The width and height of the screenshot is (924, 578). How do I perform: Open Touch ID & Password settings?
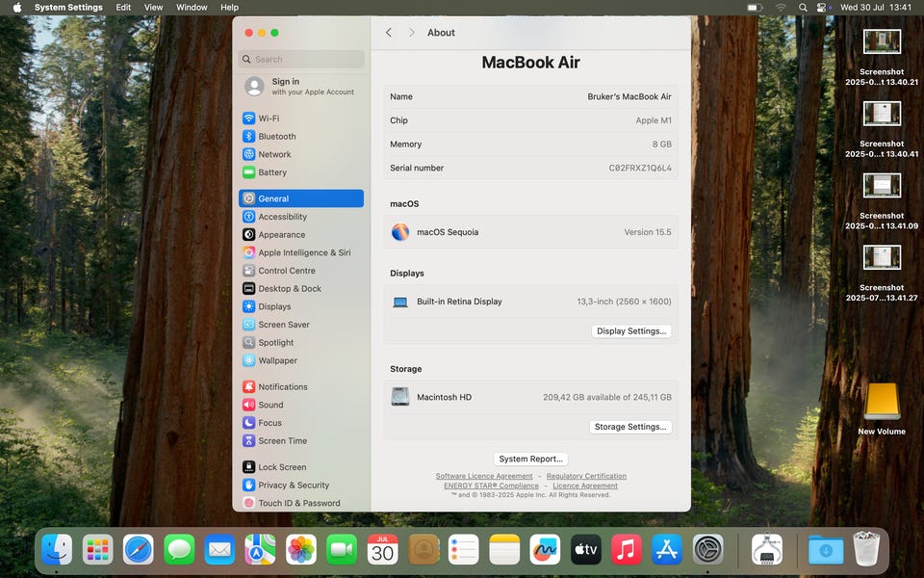298,503
